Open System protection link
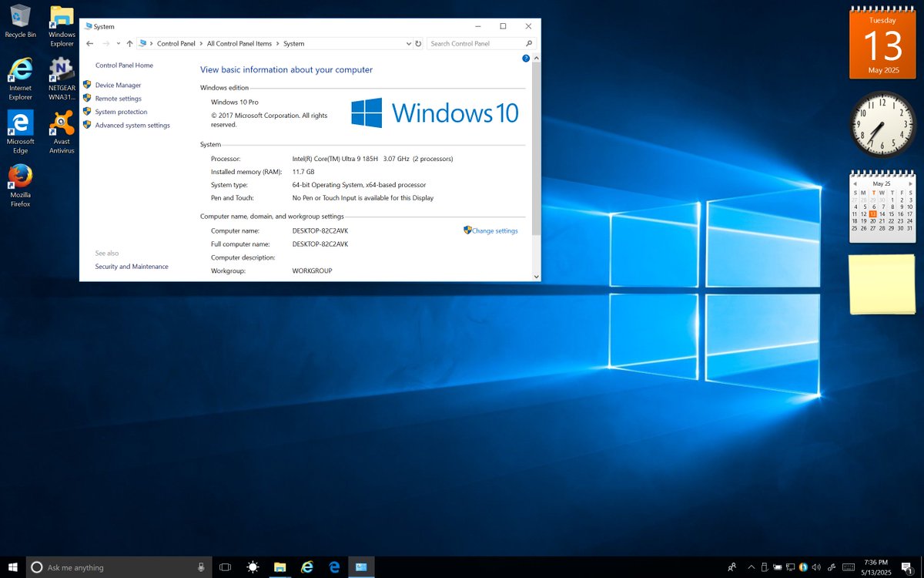The width and height of the screenshot is (924, 578). [121, 112]
